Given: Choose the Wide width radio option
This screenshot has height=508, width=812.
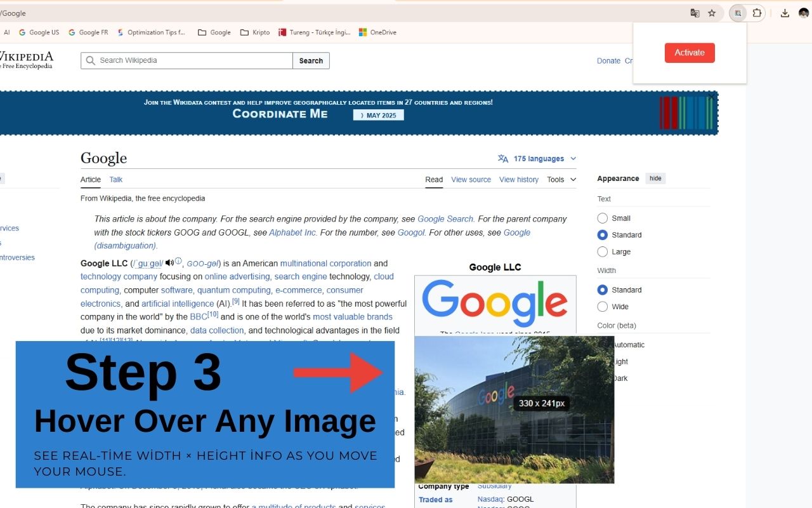Looking at the screenshot, I should 603,307.
